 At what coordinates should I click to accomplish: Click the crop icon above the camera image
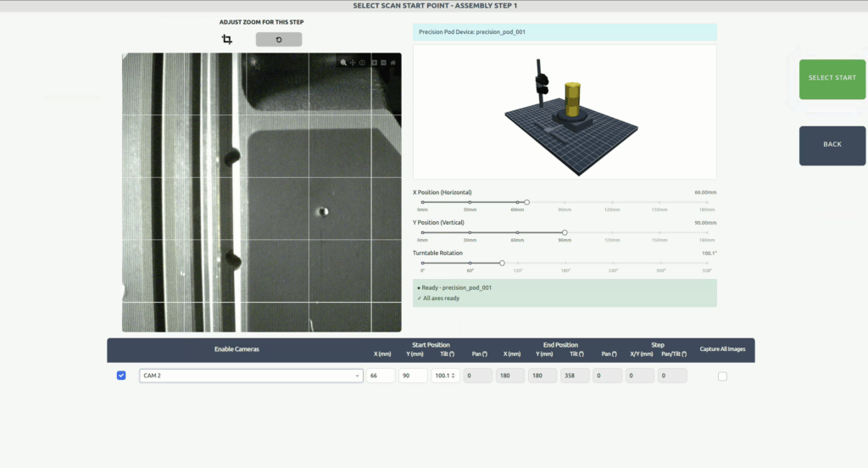point(226,40)
